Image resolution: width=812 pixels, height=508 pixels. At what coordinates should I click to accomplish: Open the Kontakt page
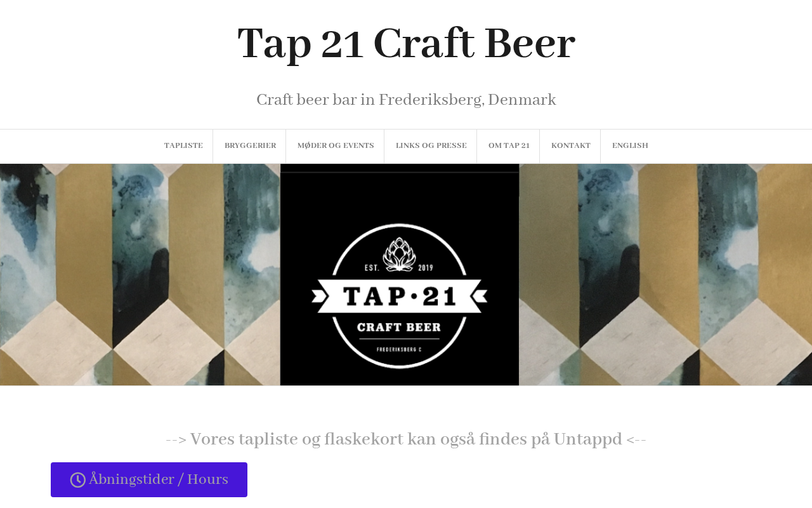[x=571, y=146]
